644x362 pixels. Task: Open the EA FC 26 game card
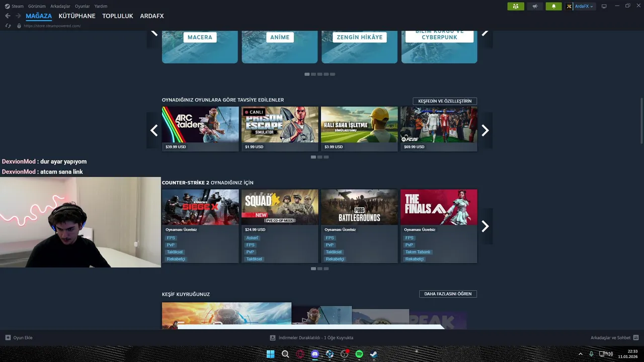pos(439,129)
